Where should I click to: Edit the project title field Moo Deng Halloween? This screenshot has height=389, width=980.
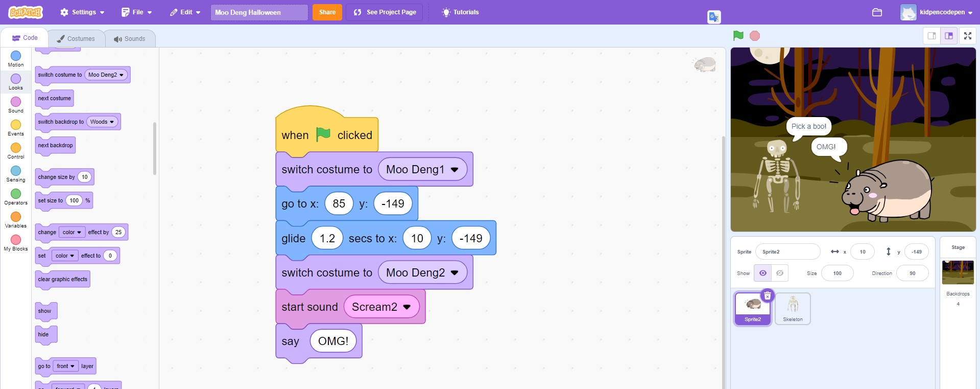pyautogui.click(x=259, y=12)
